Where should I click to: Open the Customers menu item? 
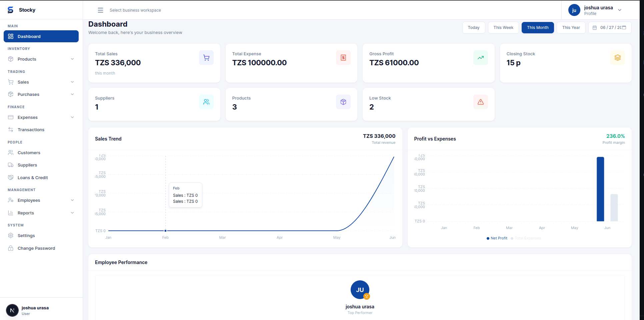pos(41,153)
